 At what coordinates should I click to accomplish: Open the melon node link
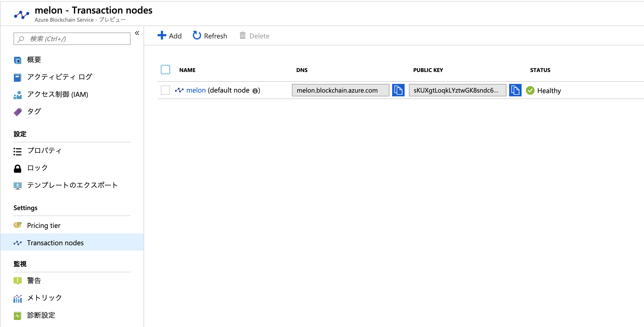pos(196,90)
